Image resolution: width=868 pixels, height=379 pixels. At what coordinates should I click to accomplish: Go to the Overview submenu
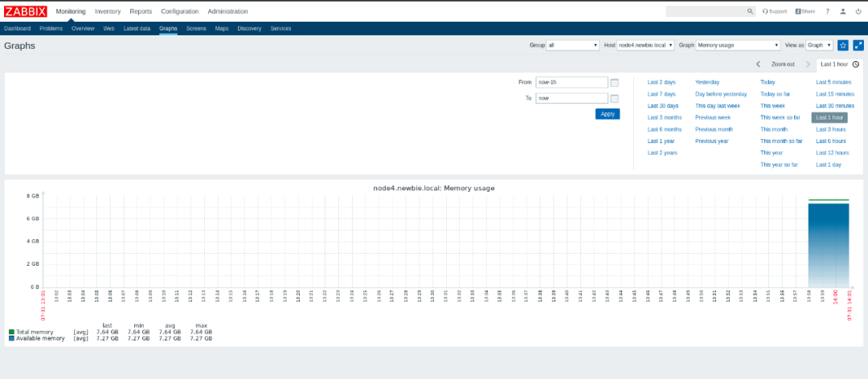[83, 28]
